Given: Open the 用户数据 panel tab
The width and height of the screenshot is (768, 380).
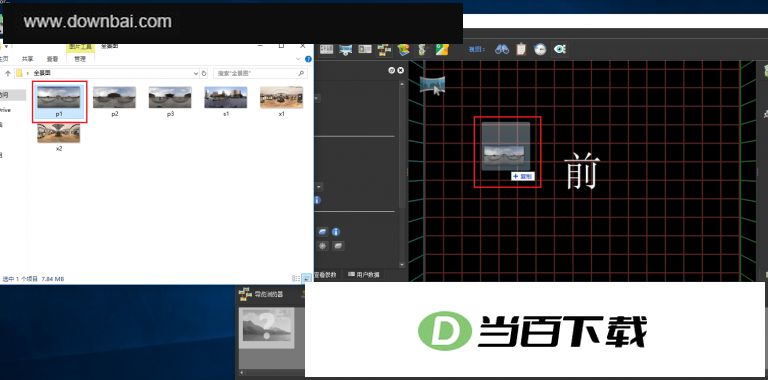Looking at the screenshot, I should tap(364, 275).
